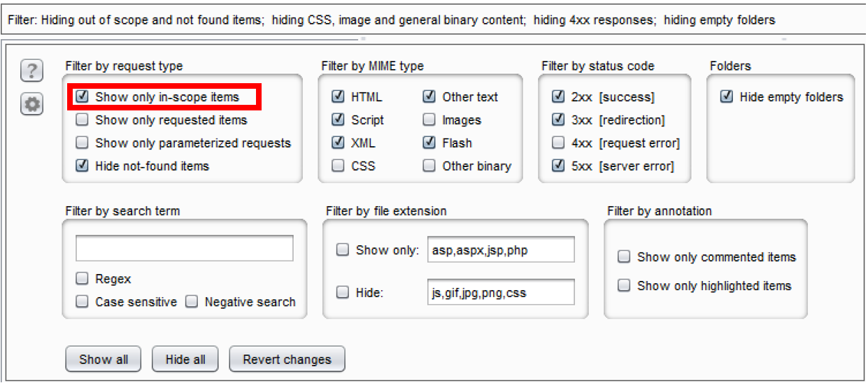Enable Show only commented items
The image size is (868, 383).
625,257
